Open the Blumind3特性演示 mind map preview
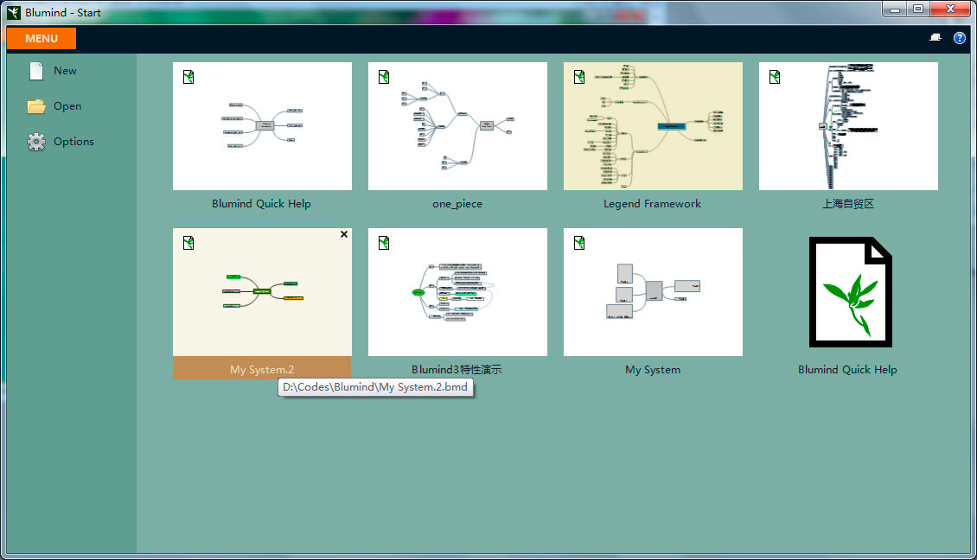The height and width of the screenshot is (560, 977). [x=458, y=292]
